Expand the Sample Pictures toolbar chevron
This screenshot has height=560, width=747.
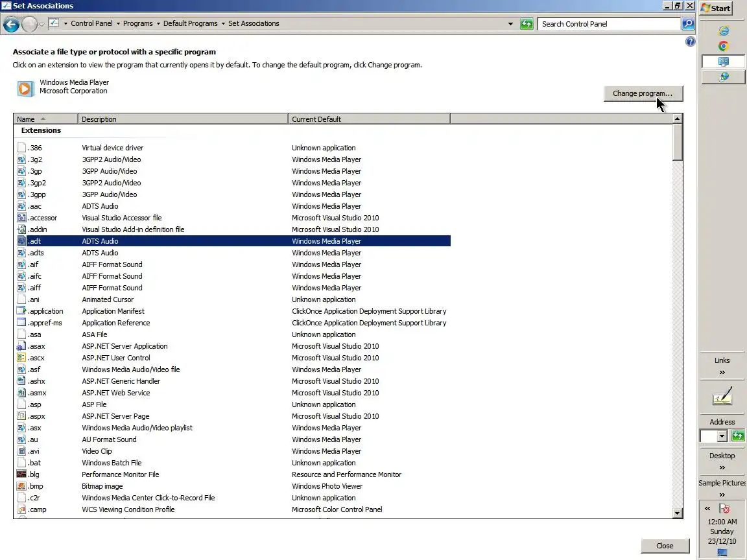tap(722, 495)
